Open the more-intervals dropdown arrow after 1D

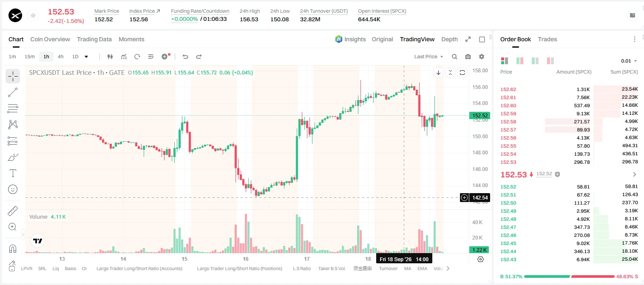coord(86,57)
